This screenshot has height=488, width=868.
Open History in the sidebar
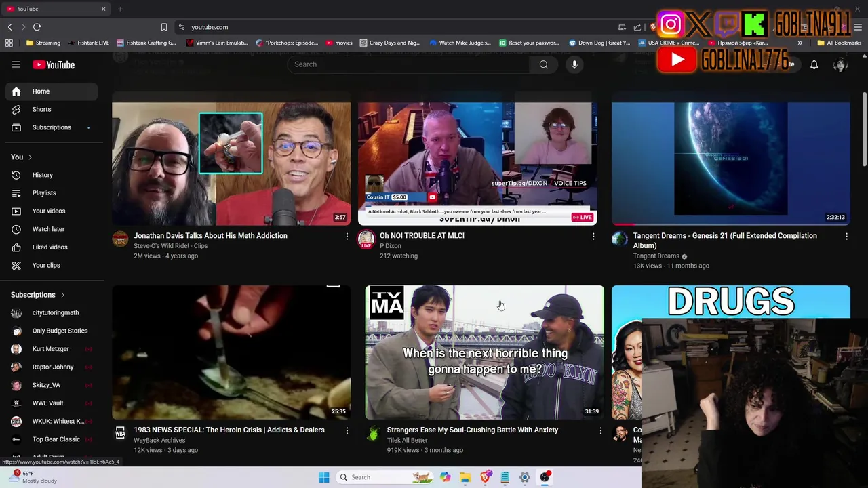coord(52,175)
